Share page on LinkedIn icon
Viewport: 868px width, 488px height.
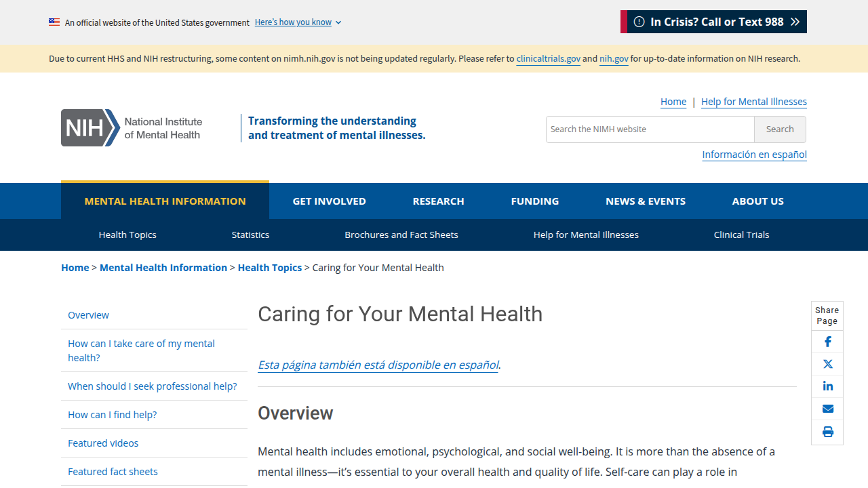point(827,386)
